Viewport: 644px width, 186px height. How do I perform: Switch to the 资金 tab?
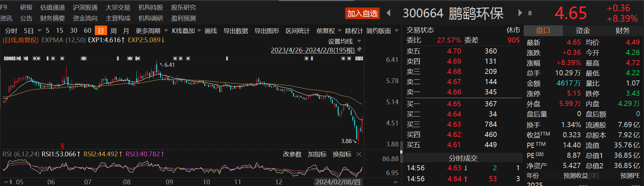tap(583, 31)
